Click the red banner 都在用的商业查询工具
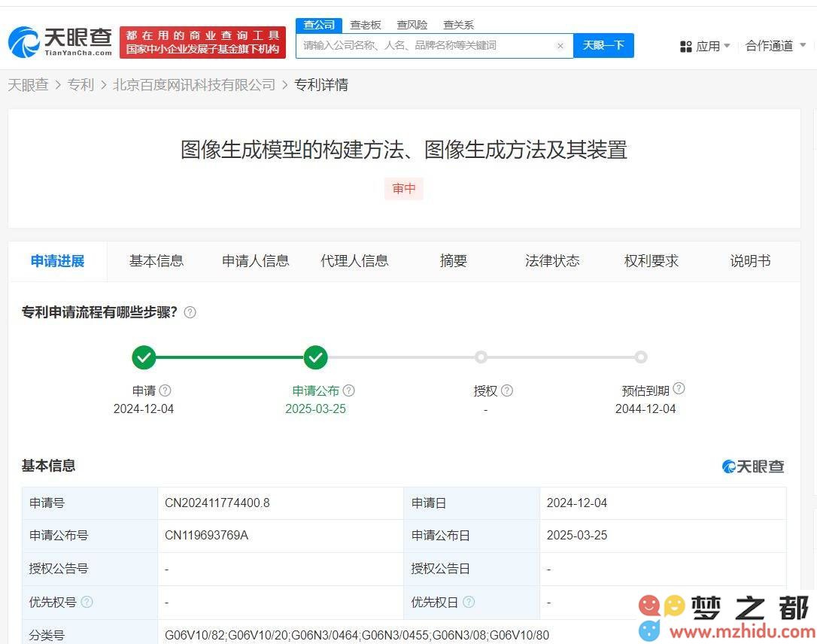817x644 pixels. tap(202, 42)
